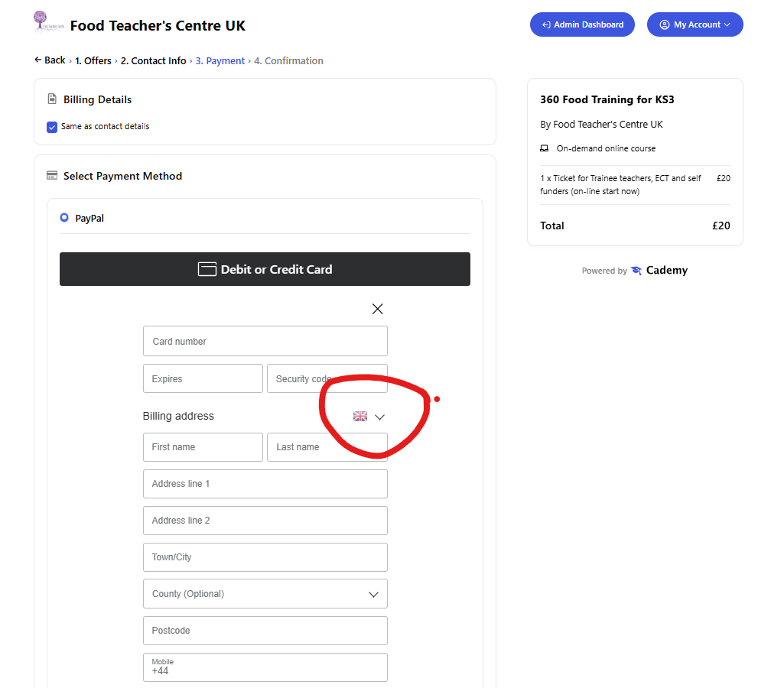
Task: Open the My Account dropdown
Action: pos(695,24)
